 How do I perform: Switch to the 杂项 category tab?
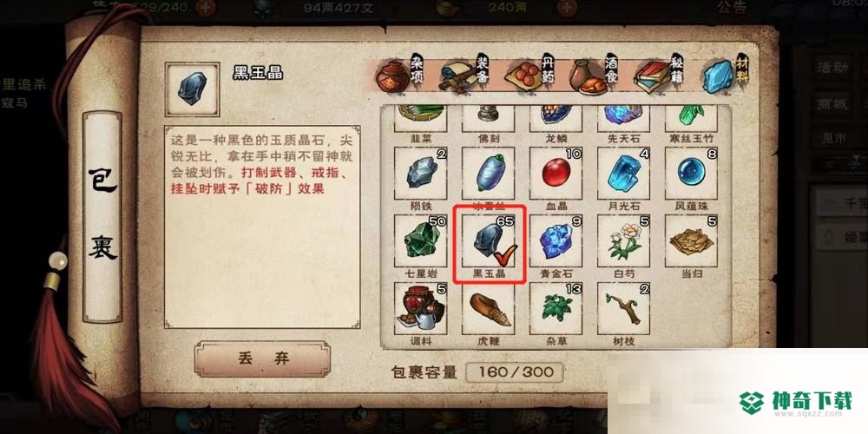400,74
